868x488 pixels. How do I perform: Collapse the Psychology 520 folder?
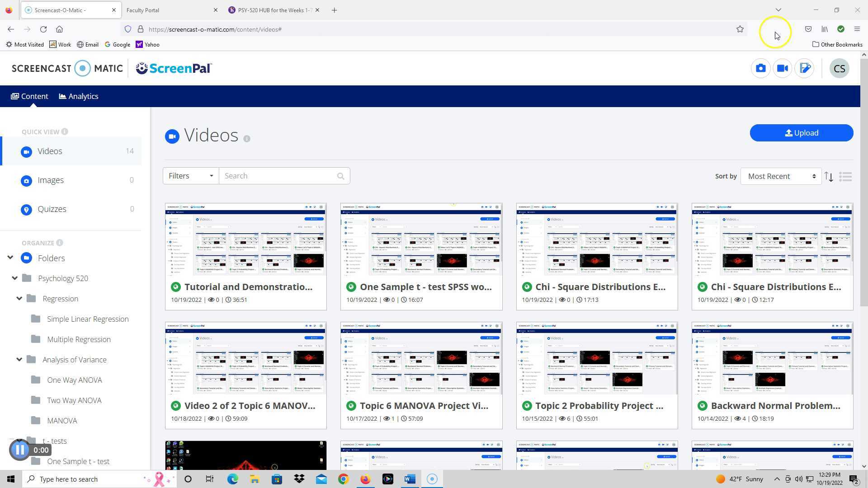(x=14, y=278)
